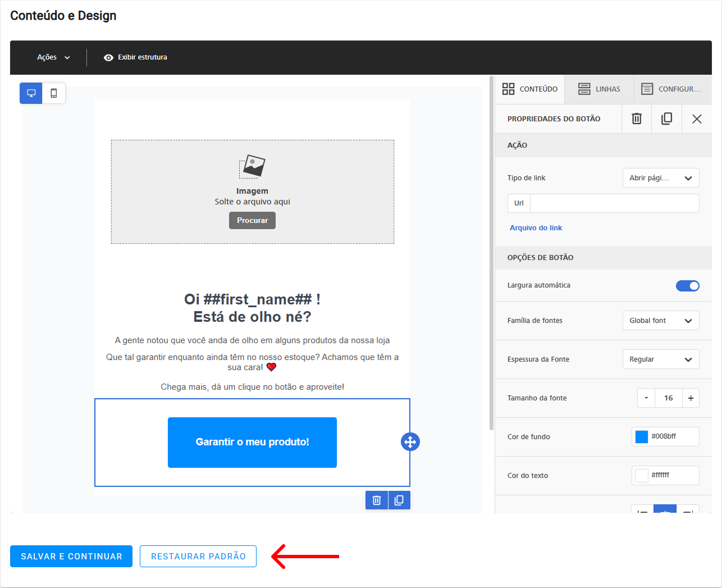722x588 pixels.
Task: Close the button properties panel
Action: click(x=697, y=118)
